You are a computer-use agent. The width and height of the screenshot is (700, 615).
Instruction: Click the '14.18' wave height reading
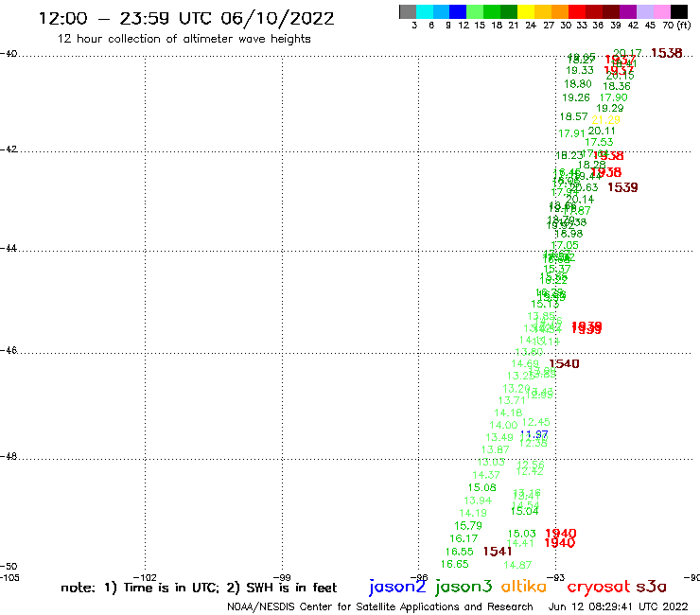coord(508,413)
